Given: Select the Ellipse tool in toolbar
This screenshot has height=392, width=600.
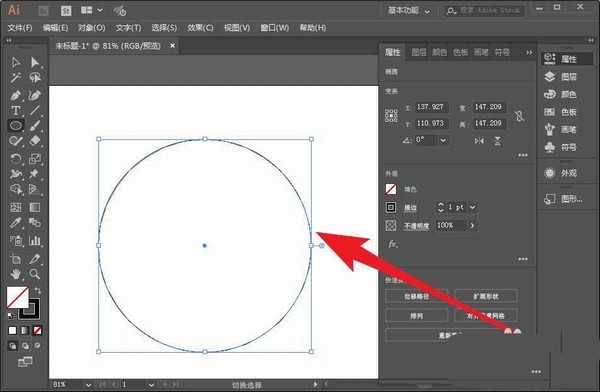Looking at the screenshot, I should point(16,126).
